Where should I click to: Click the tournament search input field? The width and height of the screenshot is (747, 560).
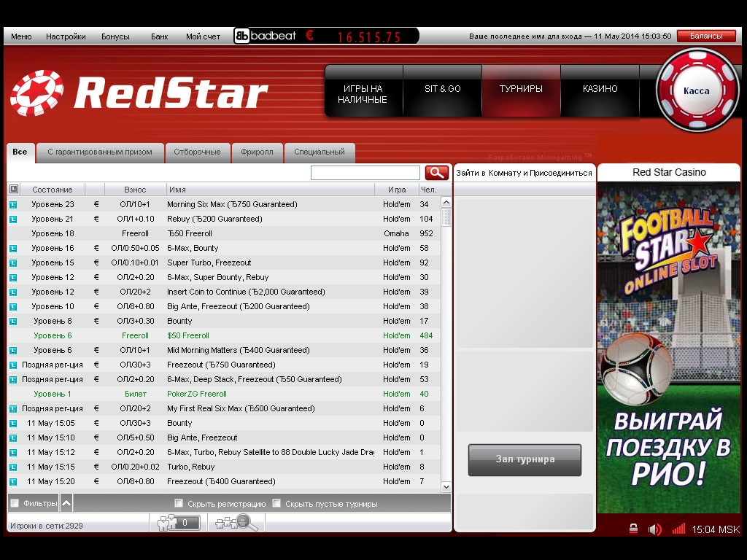coord(365,173)
